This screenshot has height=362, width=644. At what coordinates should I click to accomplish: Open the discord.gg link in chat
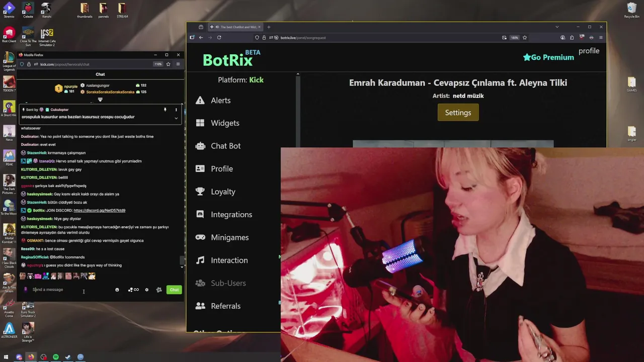[99, 210]
